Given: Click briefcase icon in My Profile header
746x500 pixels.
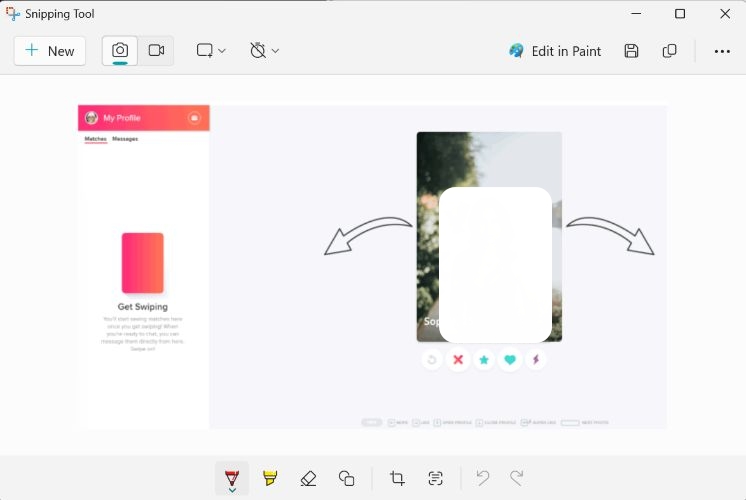Looking at the screenshot, I should click(194, 118).
